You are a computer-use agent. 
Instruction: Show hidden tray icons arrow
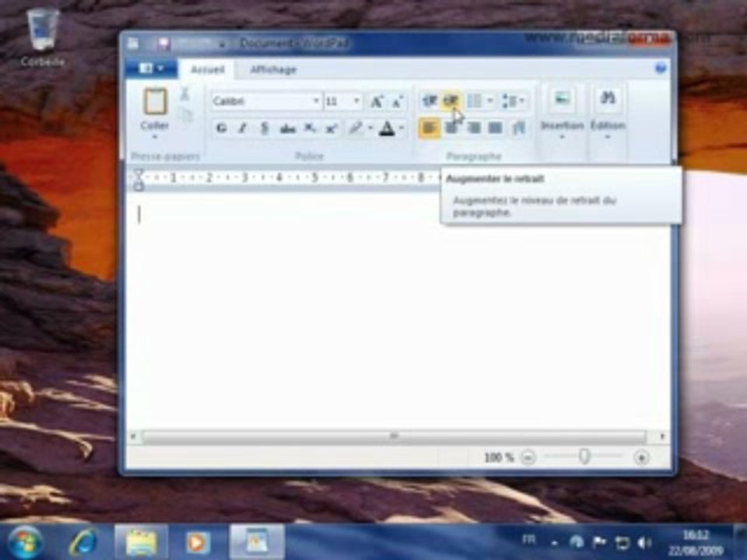click(x=554, y=542)
